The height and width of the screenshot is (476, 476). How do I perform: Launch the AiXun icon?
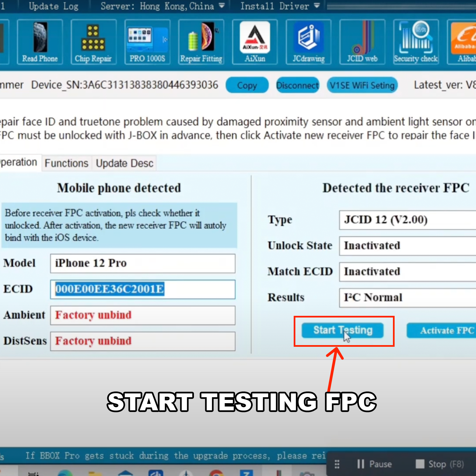(255, 42)
